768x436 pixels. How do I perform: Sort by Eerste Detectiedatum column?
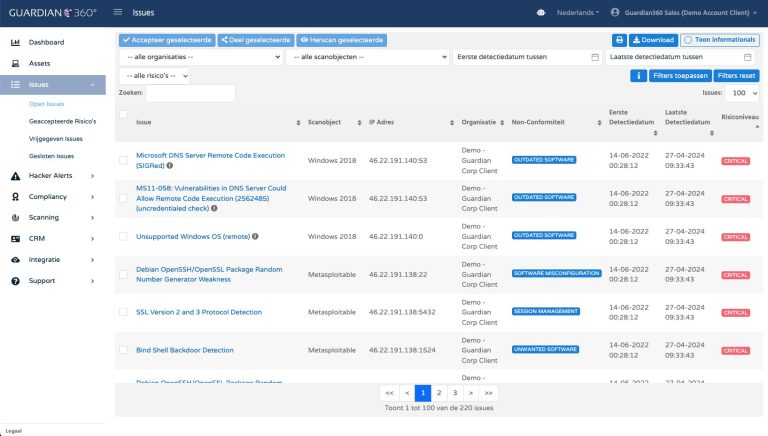(655, 133)
